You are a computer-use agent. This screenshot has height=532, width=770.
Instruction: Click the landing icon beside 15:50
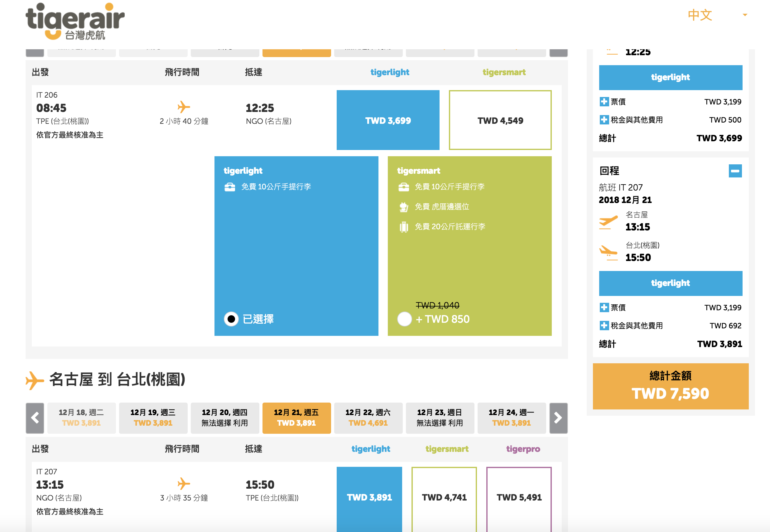(x=609, y=253)
